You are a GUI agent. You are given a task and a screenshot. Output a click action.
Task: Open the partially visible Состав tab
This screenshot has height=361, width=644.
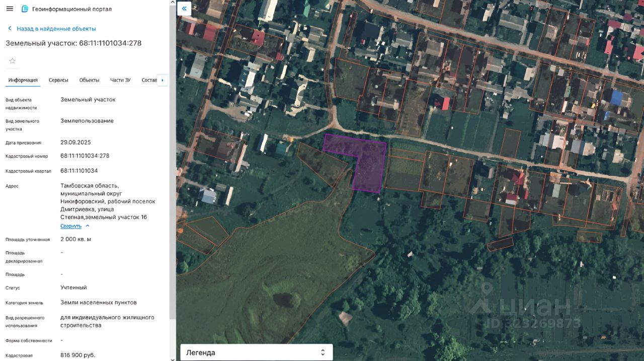click(x=149, y=80)
